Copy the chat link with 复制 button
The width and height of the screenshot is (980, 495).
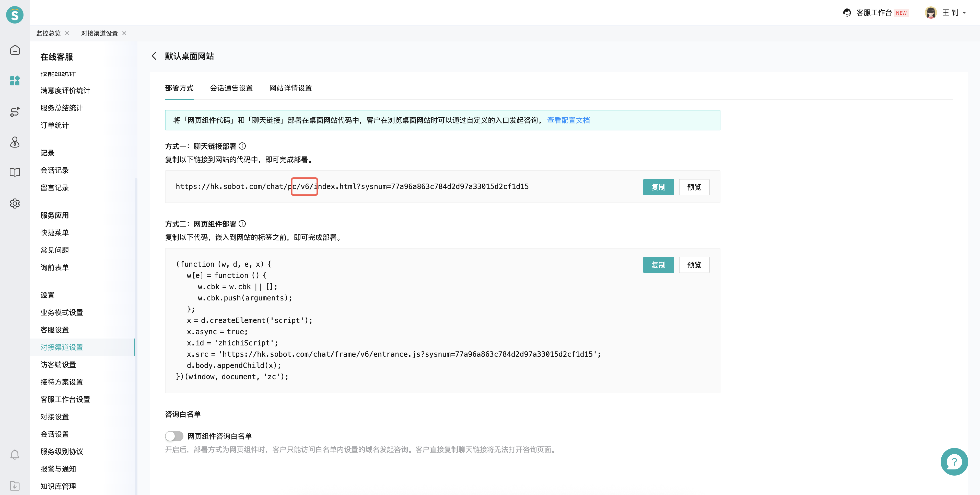click(x=658, y=187)
